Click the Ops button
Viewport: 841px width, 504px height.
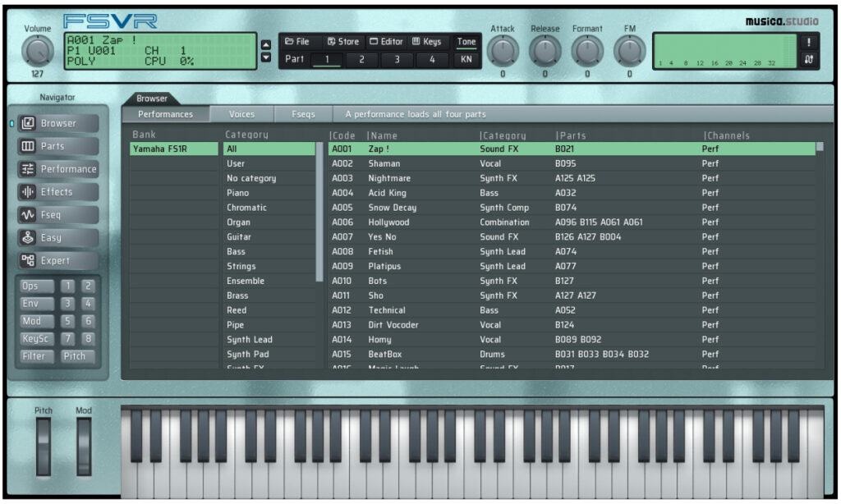pos(36,286)
